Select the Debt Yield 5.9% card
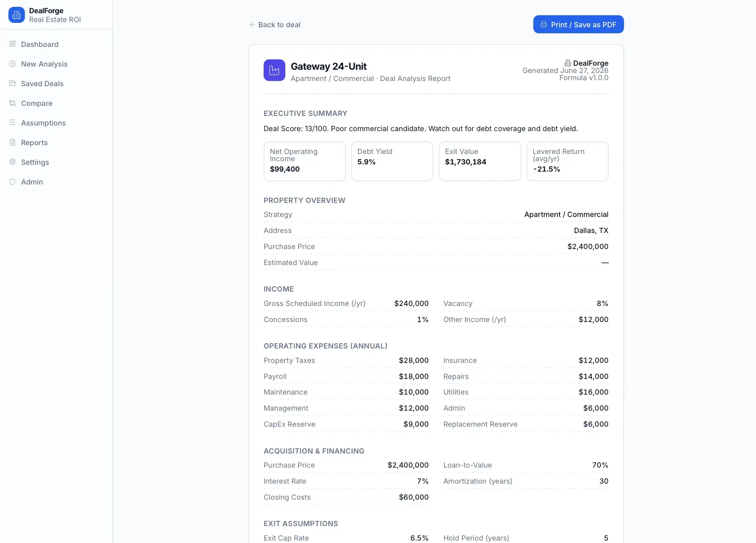Screen dimensions: 756x543 [392, 161]
